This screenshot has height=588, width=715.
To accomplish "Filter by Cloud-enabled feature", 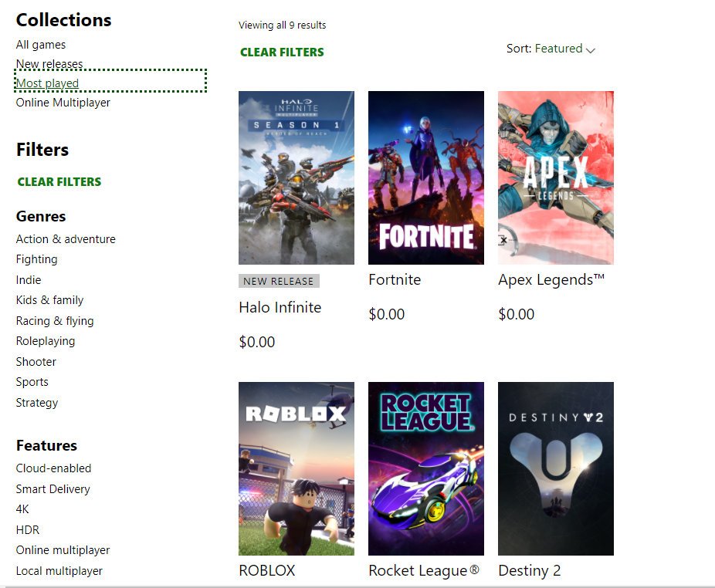I will tap(53, 468).
